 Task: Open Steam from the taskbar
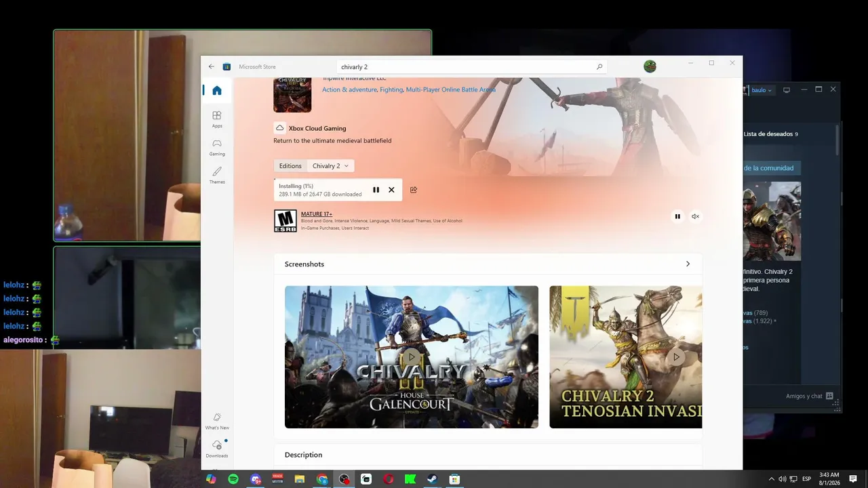tap(432, 479)
